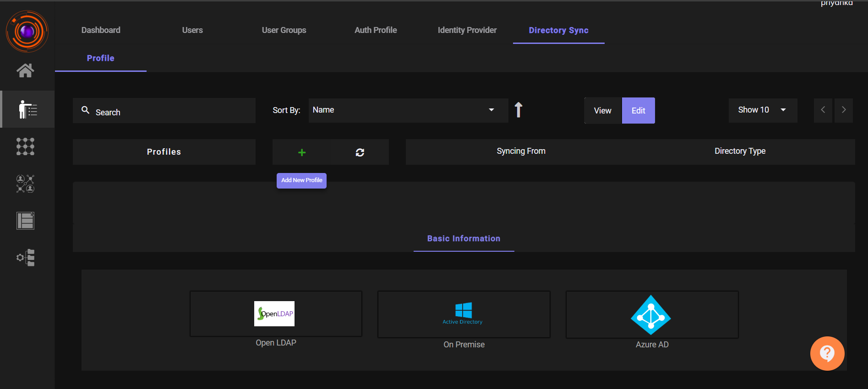Viewport: 868px width, 389px height.
Task: Click the search magnifier icon
Action: click(x=85, y=110)
